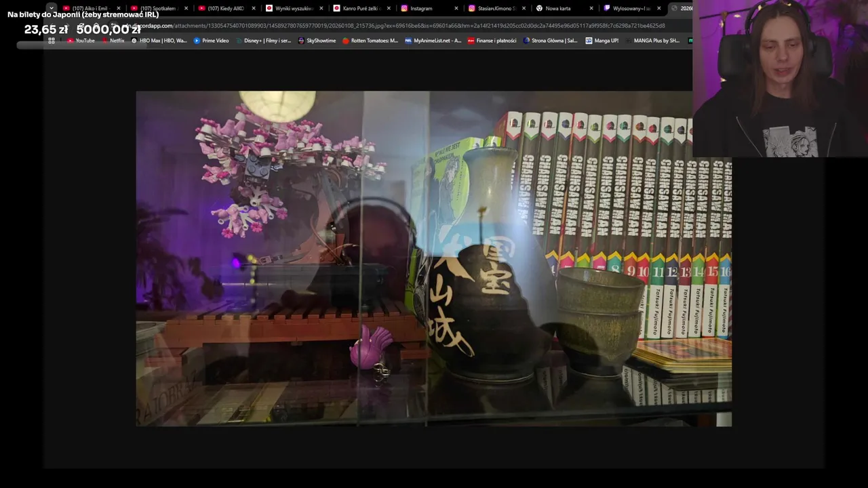Open the SkyShowtime bookmark
Viewport: 868px width, 488px height.
pos(317,41)
